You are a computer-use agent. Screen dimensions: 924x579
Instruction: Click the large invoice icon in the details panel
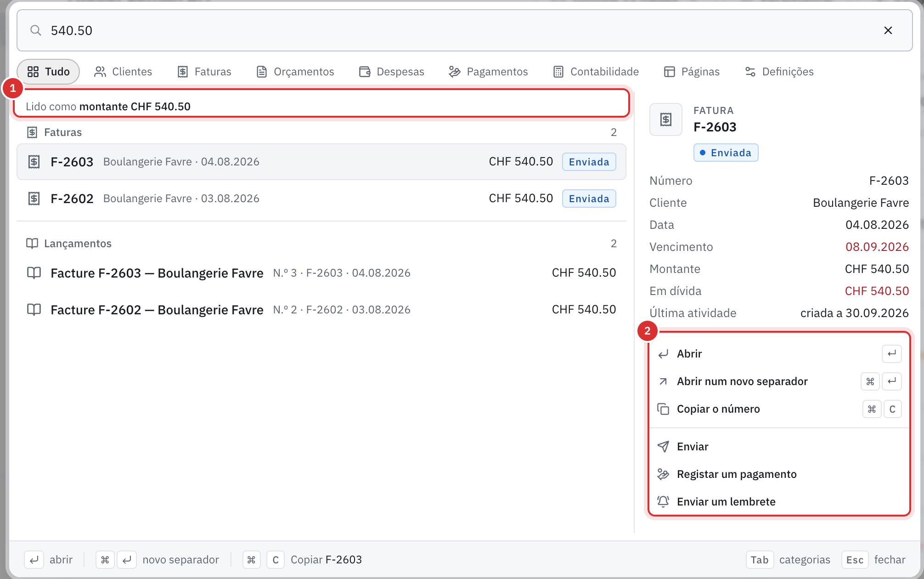(x=666, y=119)
